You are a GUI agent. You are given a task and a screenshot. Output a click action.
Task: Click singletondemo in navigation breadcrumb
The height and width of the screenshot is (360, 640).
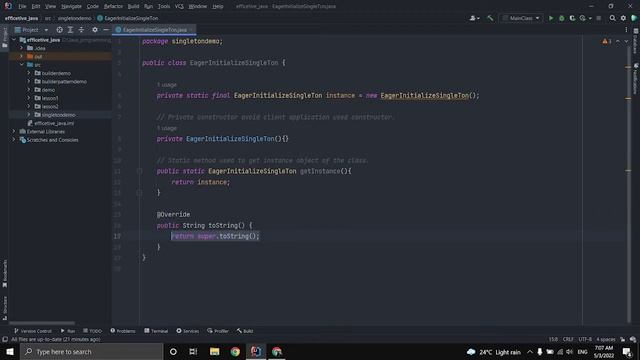74,18
